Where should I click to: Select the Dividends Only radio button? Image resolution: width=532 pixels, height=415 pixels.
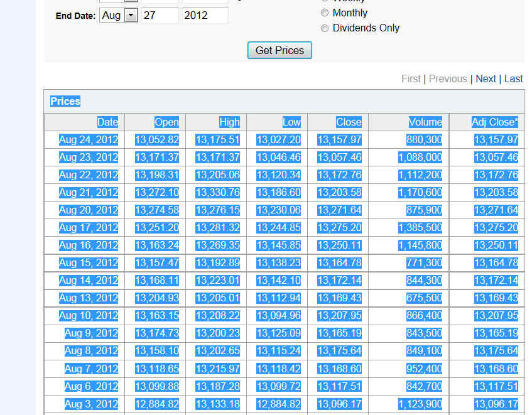pos(325,28)
